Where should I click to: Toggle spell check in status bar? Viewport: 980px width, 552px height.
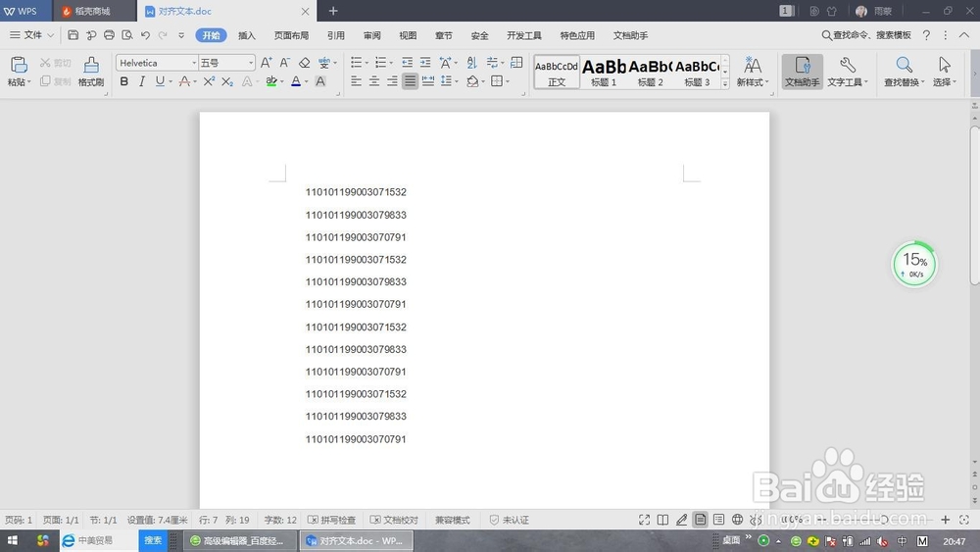[332, 520]
